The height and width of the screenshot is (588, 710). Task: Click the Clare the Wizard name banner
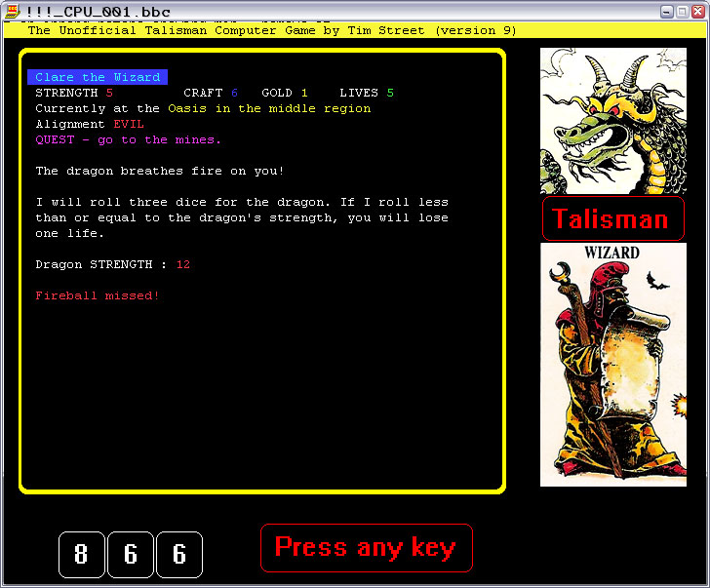[98, 77]
